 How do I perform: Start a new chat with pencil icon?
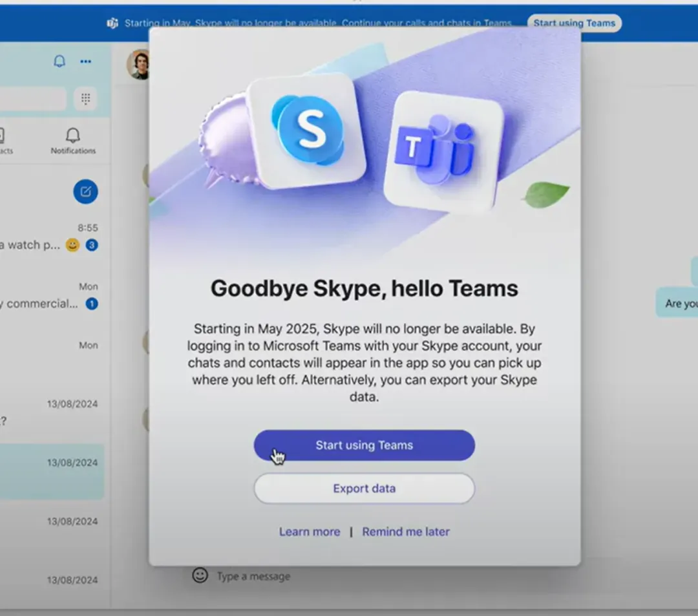pos(85,191)
